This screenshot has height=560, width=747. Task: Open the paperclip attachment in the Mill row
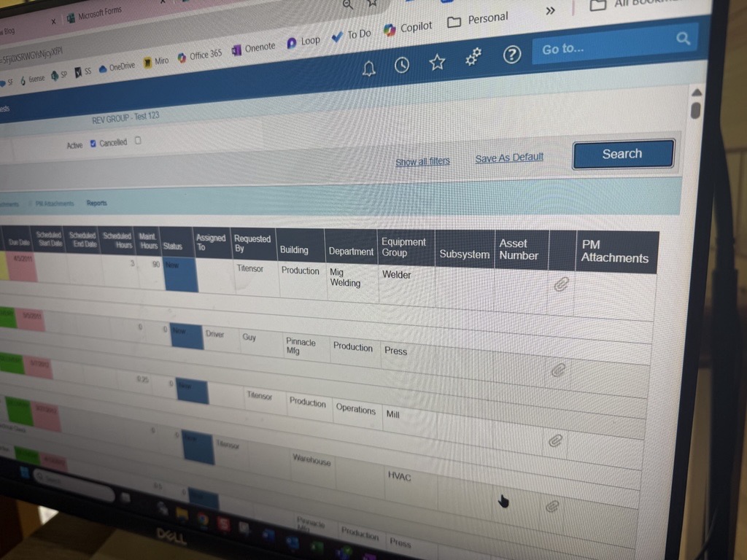coord(555,440)
